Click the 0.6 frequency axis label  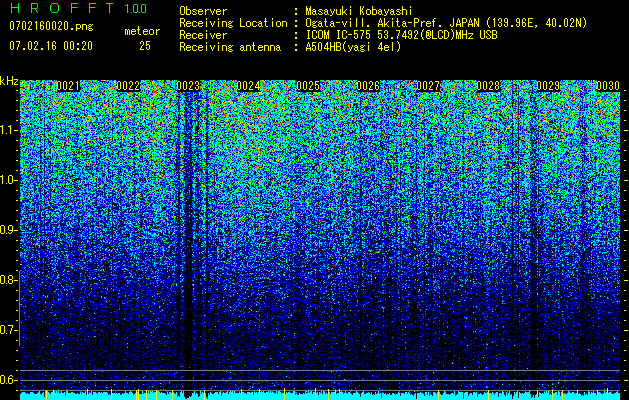8,380
